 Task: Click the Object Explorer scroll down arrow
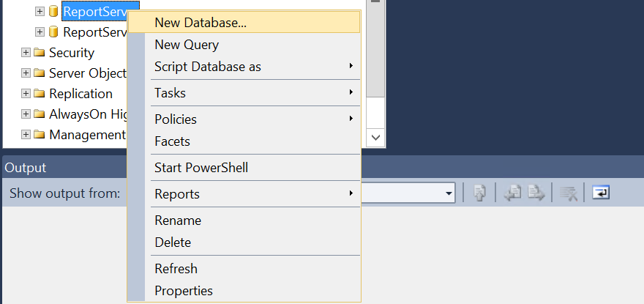[376, 138]
